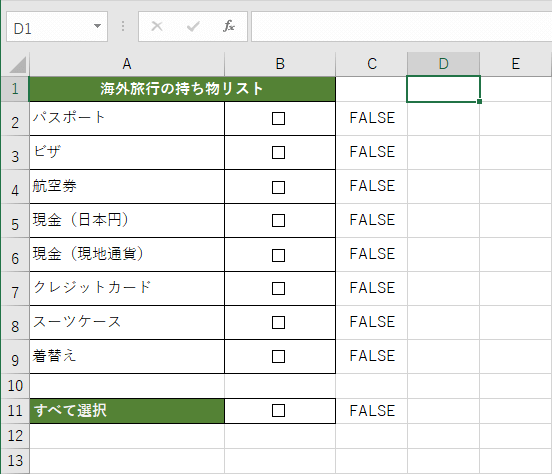Tick the checkbox for パスポート
552x474 pixels.
(278, 118)
